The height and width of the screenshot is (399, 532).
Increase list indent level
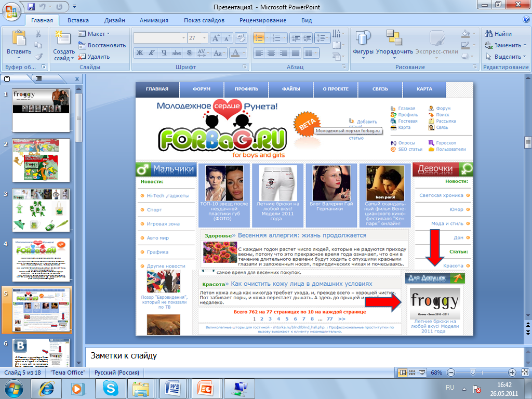[307, 37]
